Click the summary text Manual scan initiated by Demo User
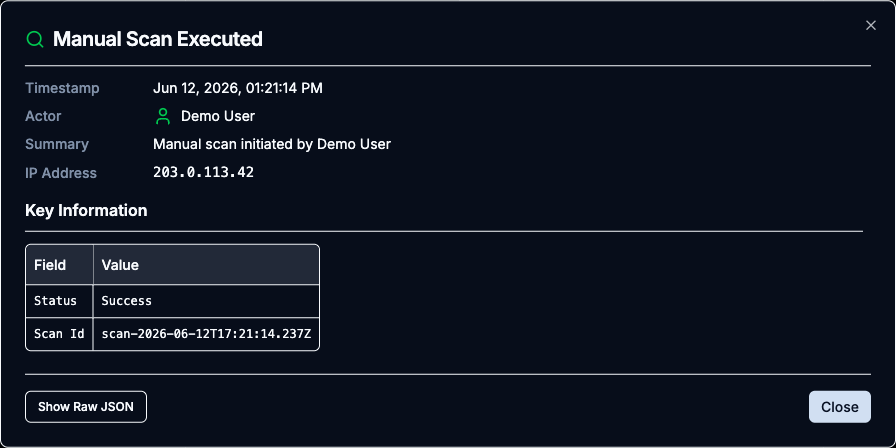Screen dimensions: 896x448 (x=272, y=144)
